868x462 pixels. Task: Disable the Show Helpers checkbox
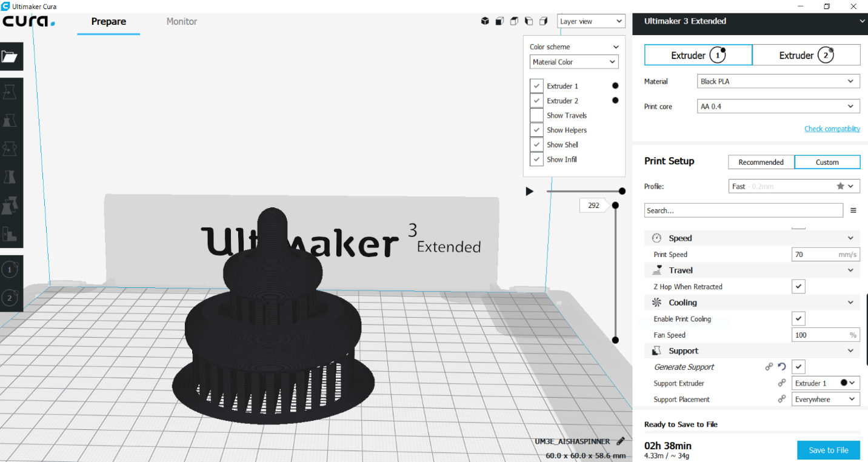[536, 130]
